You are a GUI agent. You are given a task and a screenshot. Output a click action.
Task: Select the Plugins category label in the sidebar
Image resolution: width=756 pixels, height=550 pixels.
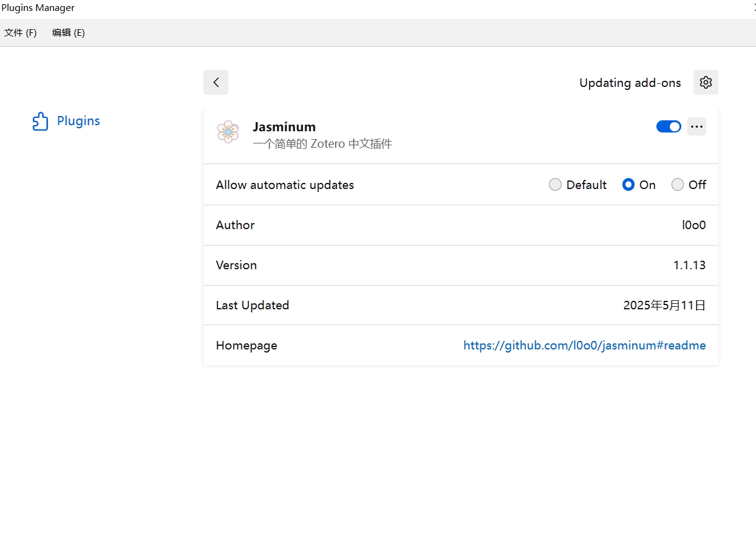click(x=78, y=121)
